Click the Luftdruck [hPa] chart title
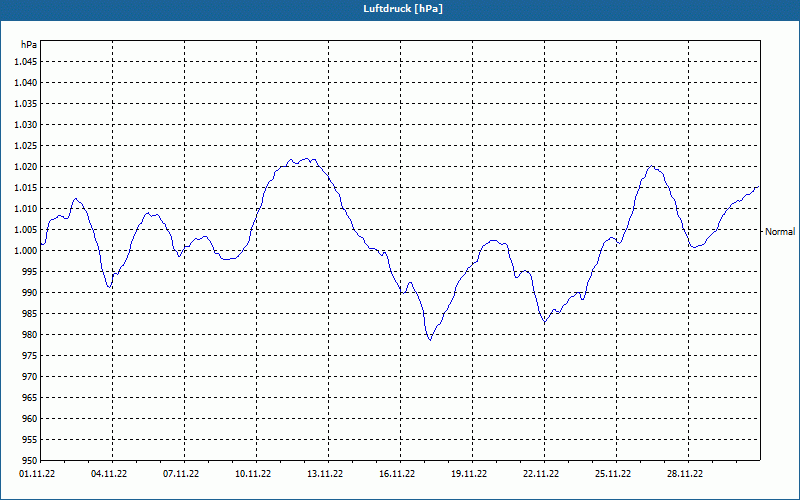The width and height of the screenshot is (800, 500). (403, 9)
